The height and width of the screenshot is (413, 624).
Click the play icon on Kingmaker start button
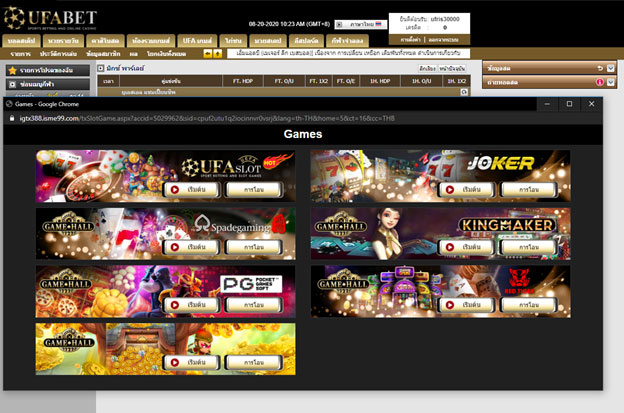(450, 247)
